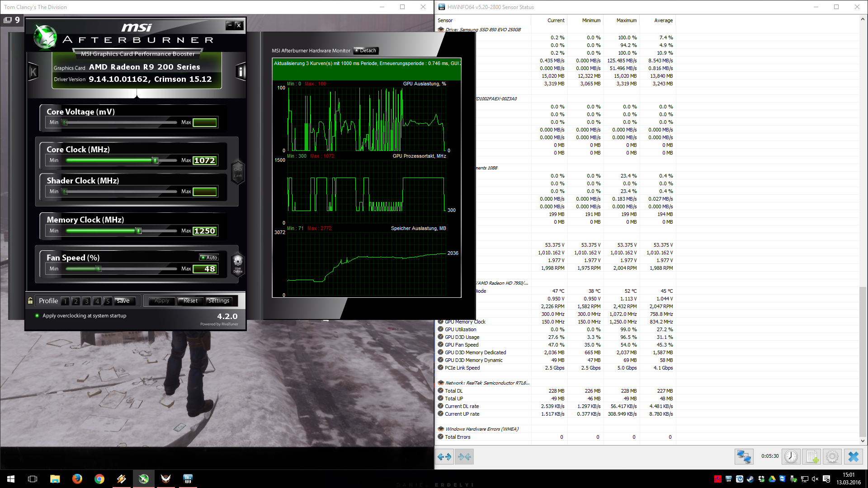Click the HWiNFO expand columns arrows icon
Screen dimensions: 868x488
coord(444,457)
